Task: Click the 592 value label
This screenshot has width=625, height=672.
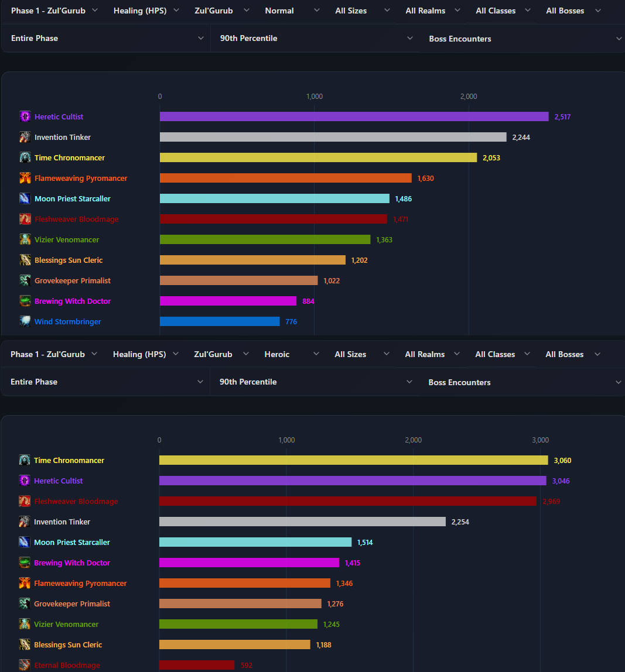Action: tap(247, 665)
